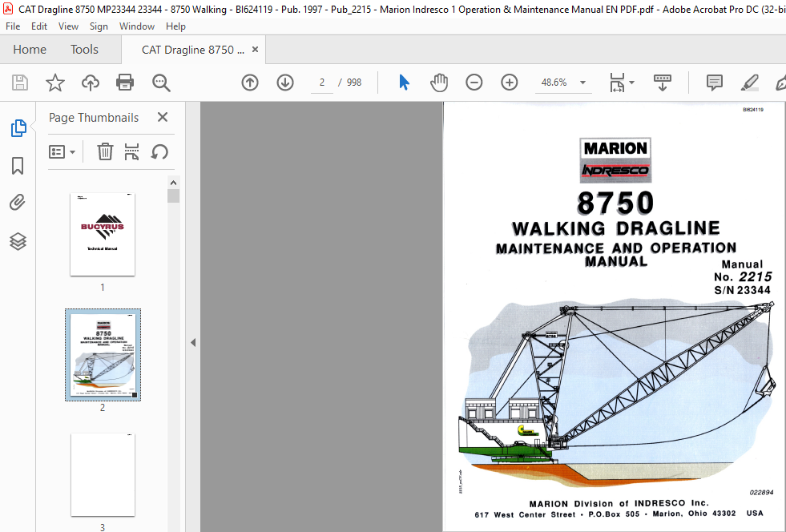
Task: Click the page number input field
Action: (x=321, y=83)
